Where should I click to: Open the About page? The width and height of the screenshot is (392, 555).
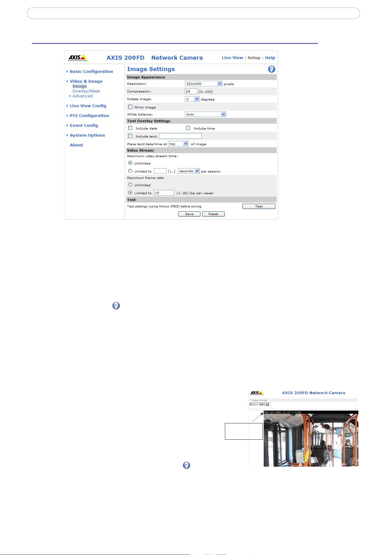[76, 145]
